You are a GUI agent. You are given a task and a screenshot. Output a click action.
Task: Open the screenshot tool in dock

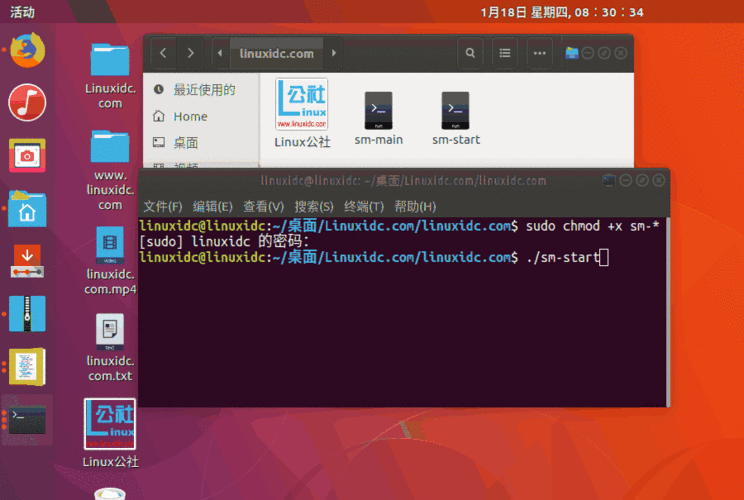[x=27, y=156]
